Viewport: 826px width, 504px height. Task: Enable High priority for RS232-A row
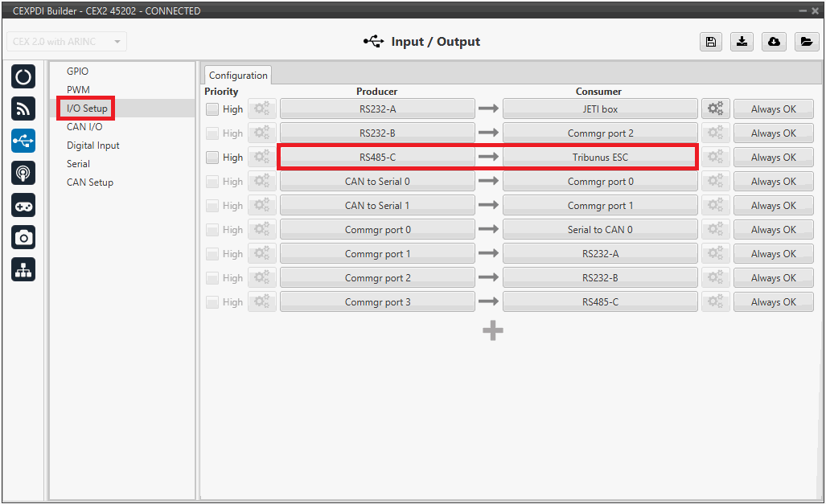tap(212, 109)
